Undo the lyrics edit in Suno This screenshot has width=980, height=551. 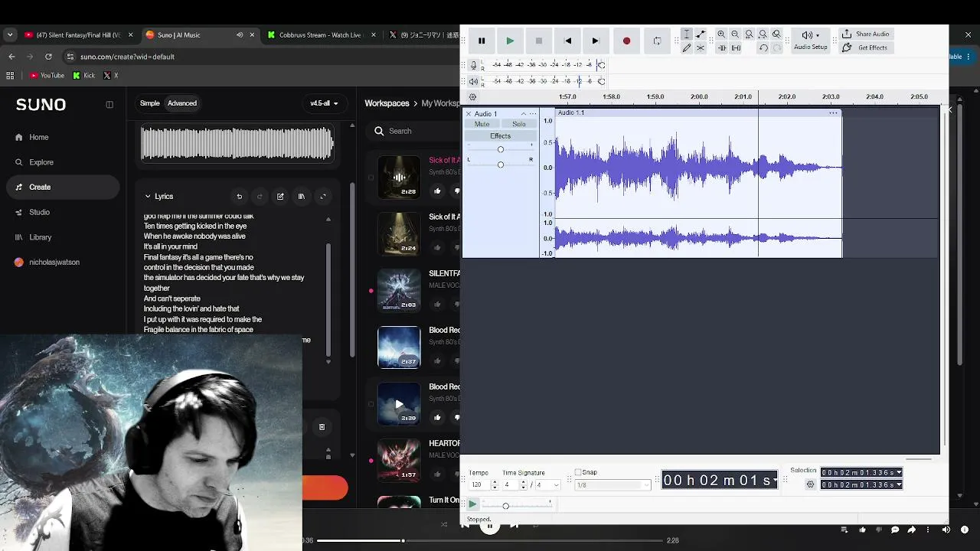[x=239, y=197]
